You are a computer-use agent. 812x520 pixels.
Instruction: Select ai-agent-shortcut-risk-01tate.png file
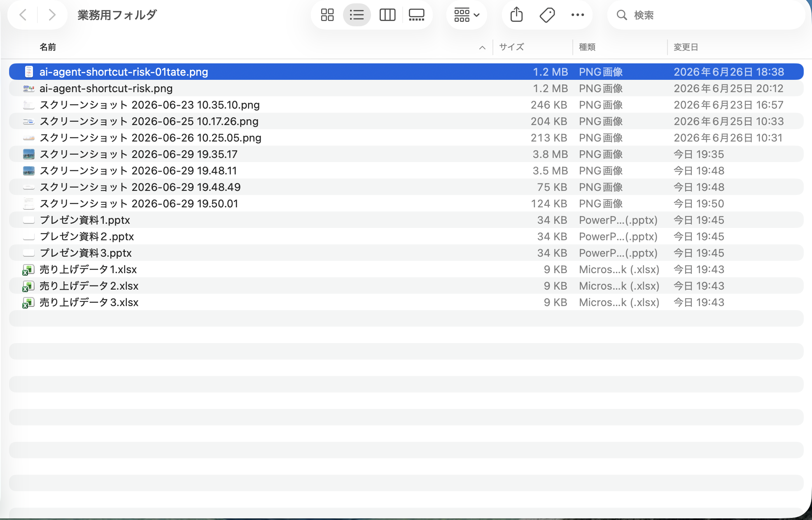[406, 72]
